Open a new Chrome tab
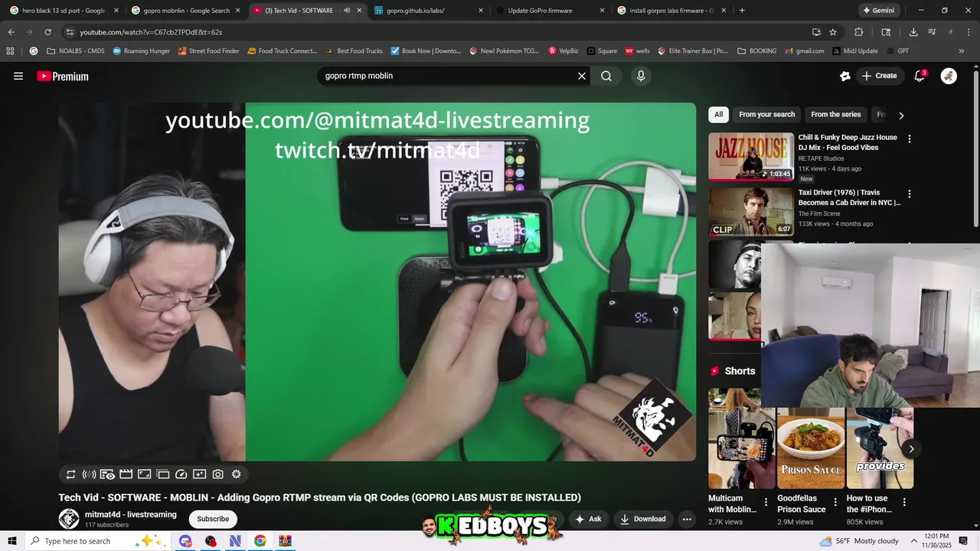This screenshot has width=980, height=551. (x=742, y=11)
